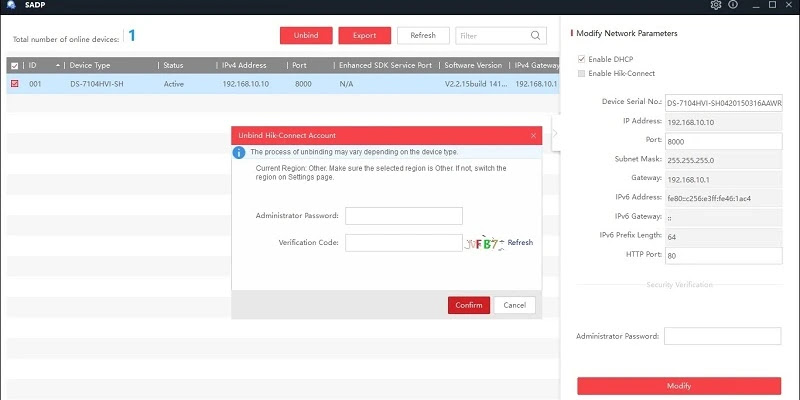Select DS-7104HVI-SH device type cell
This screenshot has width=800, height=400.
96,84
